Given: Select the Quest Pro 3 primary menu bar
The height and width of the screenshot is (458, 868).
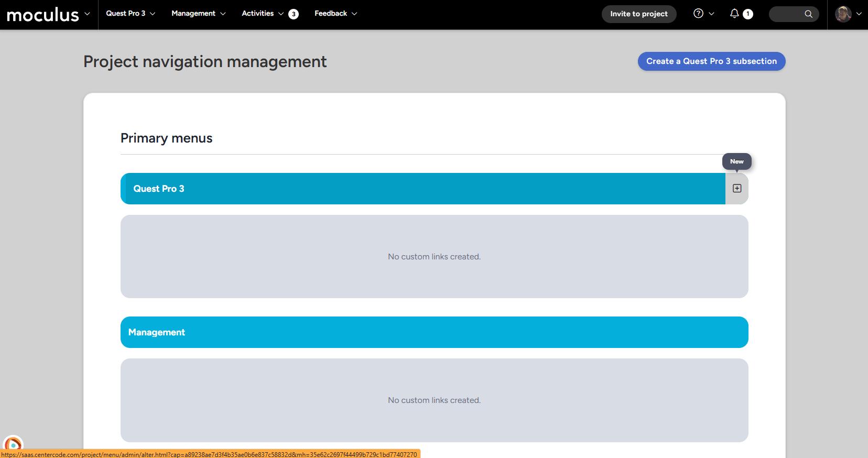Looking at the screenshot, I should pyautogui.click(x=423, y=189).
